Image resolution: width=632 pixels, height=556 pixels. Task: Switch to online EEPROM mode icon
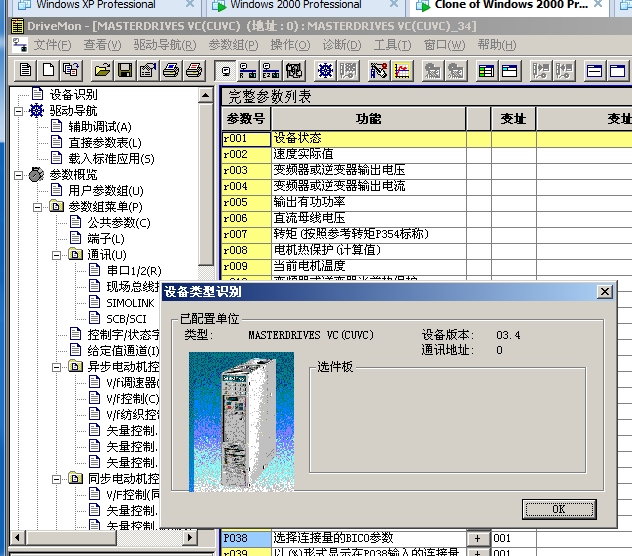pyautogui.click(x=271, y=71)
